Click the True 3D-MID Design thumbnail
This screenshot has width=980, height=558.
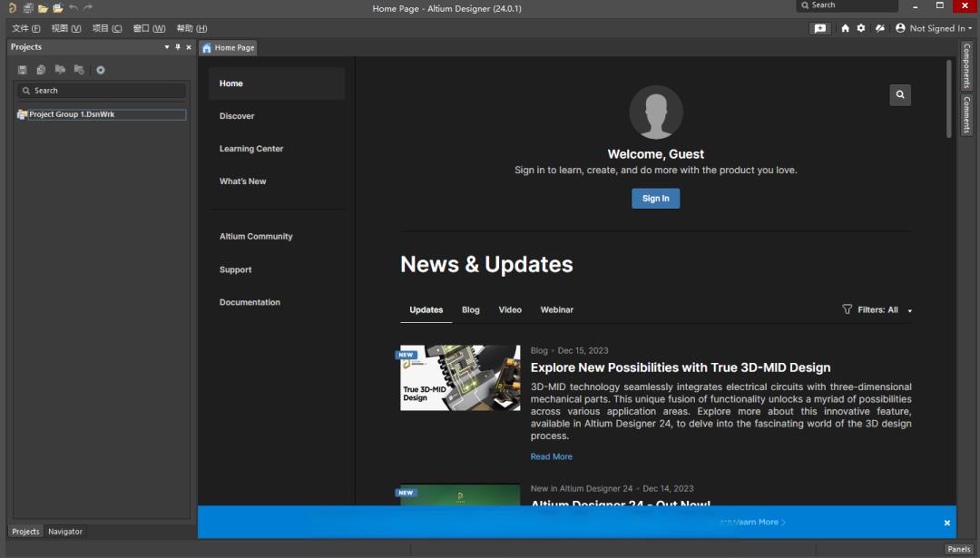460,378
